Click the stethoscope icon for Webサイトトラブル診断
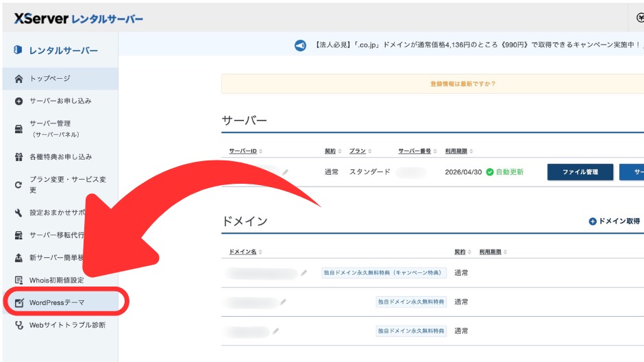 (x=18, y=325)
